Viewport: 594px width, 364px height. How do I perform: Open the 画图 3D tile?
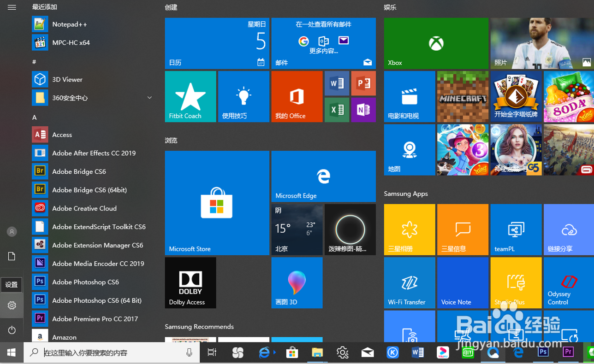[x=297, y=282]
